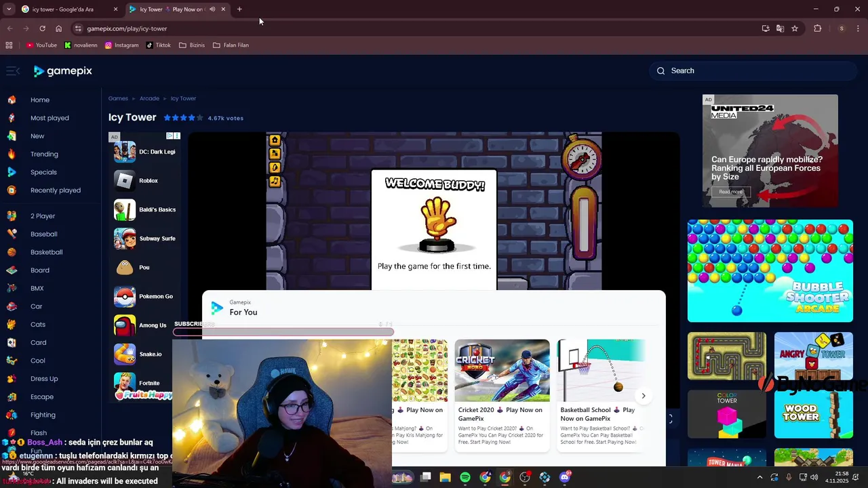Image resolution: width=868 pixels, height=488 pixels.
Task: Select the Basketball category icon
Action: click(12, 252)
